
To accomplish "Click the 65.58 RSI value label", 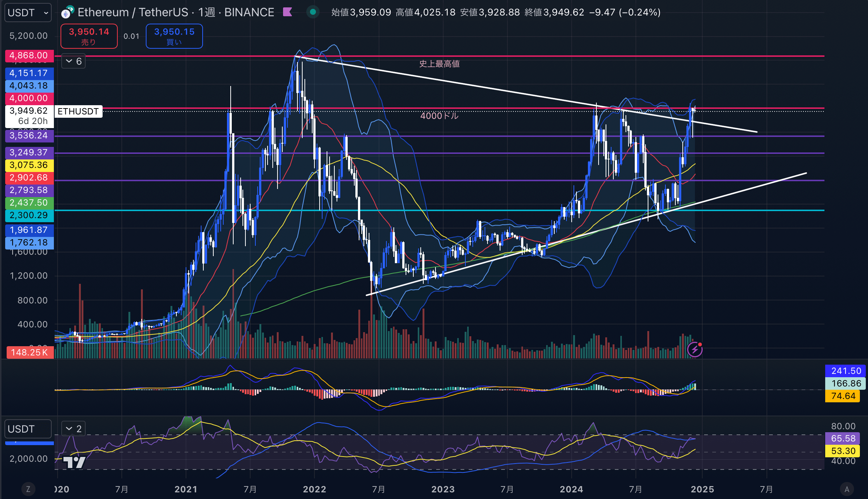I will coord(843,438).
